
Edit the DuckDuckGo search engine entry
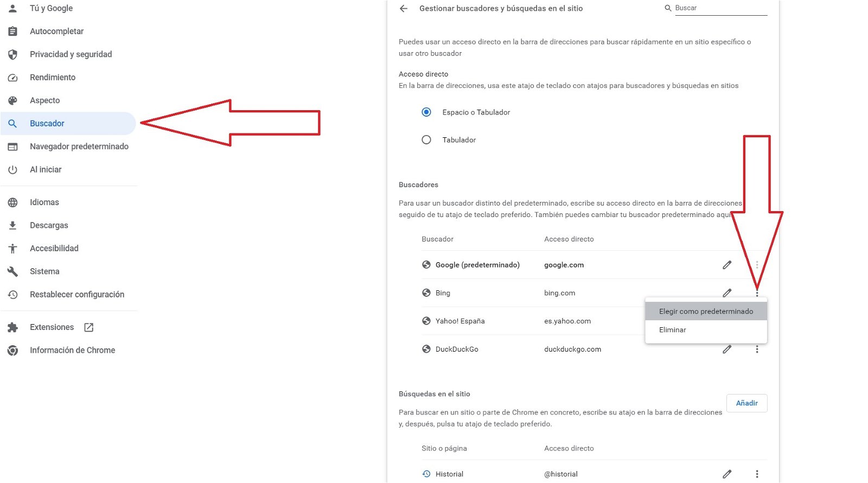tap(727, 349)
